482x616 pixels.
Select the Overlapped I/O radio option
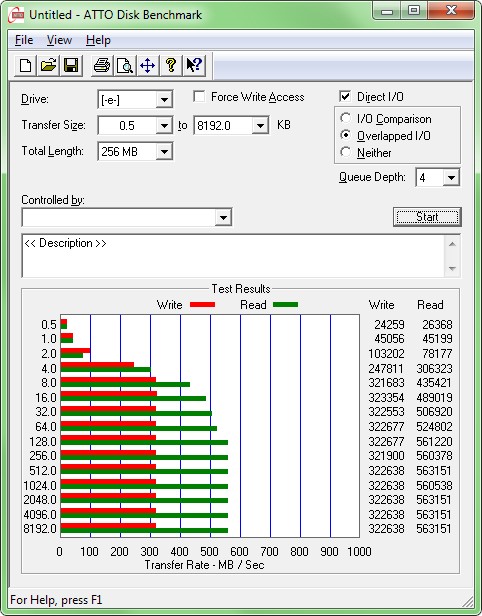(x=346, y=135)
